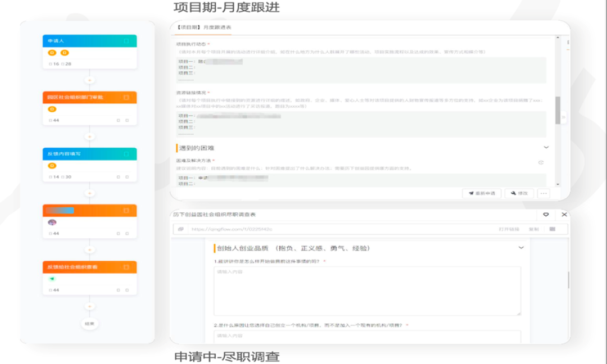Click 复制 to copy the form link
The height and width of the screenshot is (364, 607).
click(x=533, y=229)
